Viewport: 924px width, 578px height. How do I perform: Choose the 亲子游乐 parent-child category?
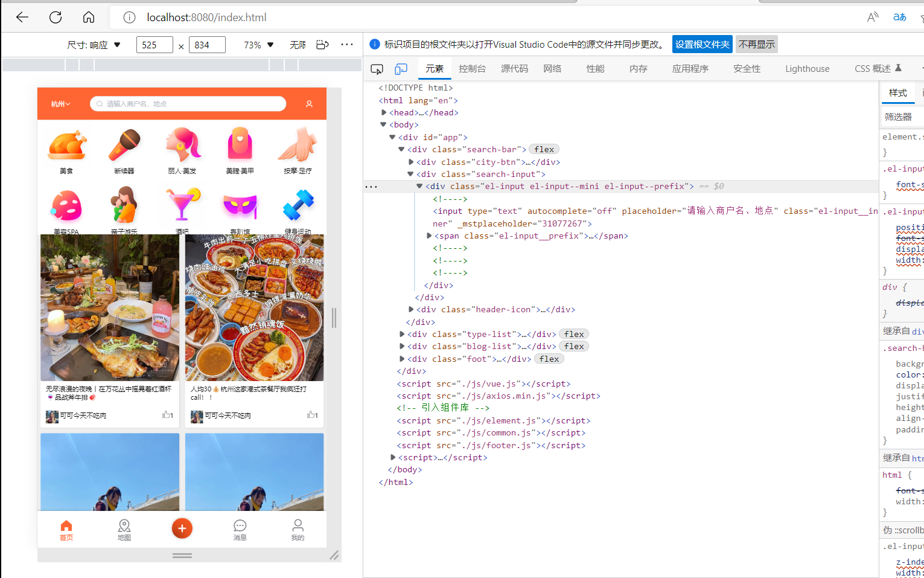pyautogui.click(x=124, y=211)
